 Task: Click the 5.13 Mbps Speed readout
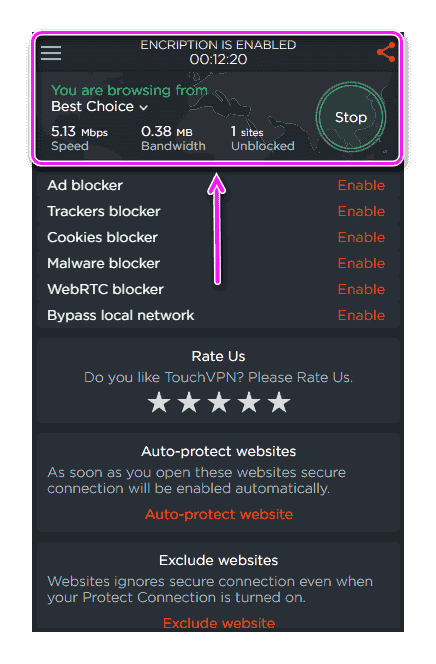coord(79,138)
